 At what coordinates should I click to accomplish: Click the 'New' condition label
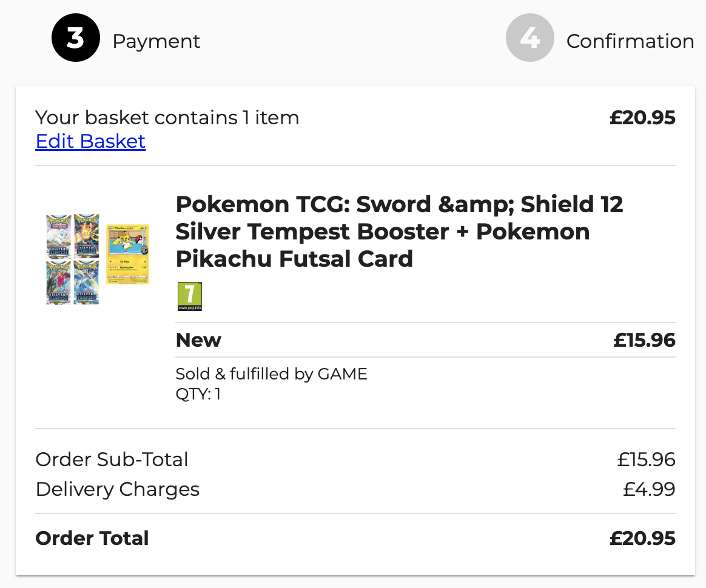pos(198,340)
